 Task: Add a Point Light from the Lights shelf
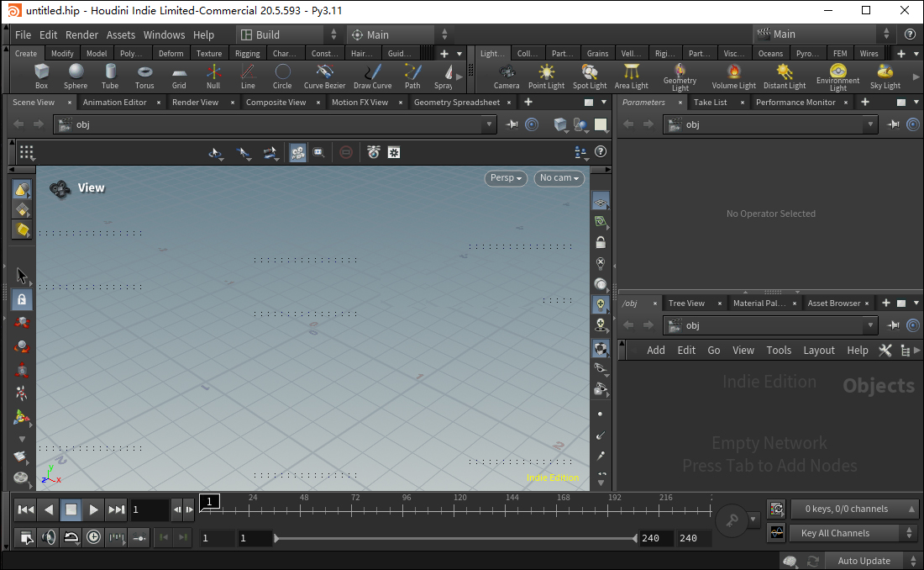tap(545, 76)
